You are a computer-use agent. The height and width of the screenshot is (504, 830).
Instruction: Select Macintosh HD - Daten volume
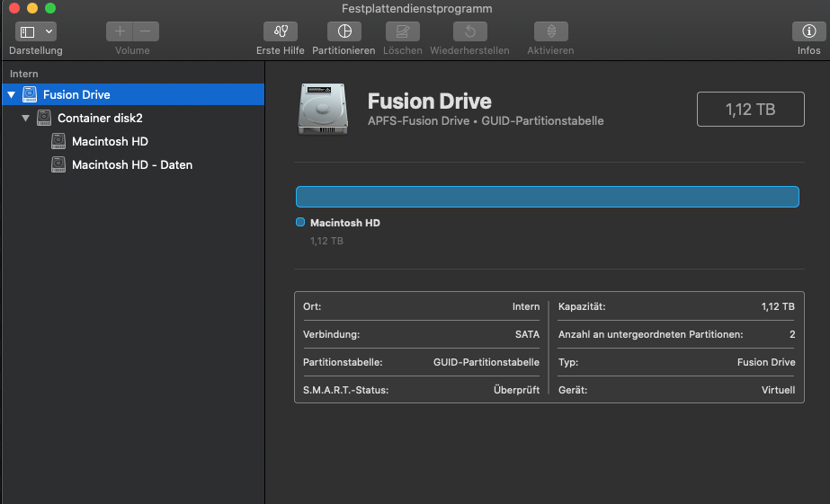(x=131, y=164)
